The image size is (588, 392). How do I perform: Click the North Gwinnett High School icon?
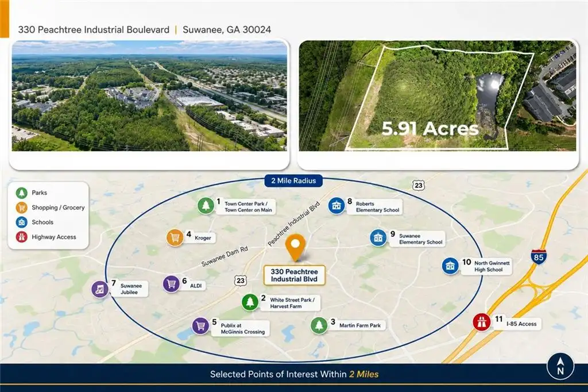click(450, 266)
